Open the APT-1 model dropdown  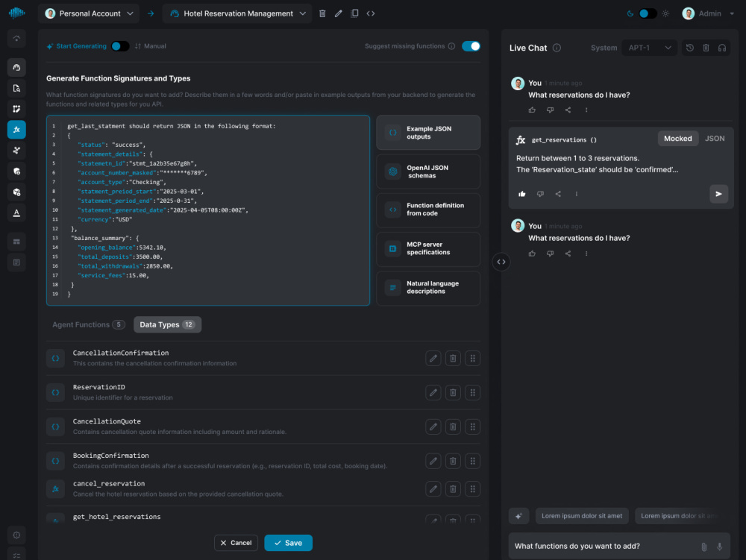pyautogui.click(x=650, y=48)
